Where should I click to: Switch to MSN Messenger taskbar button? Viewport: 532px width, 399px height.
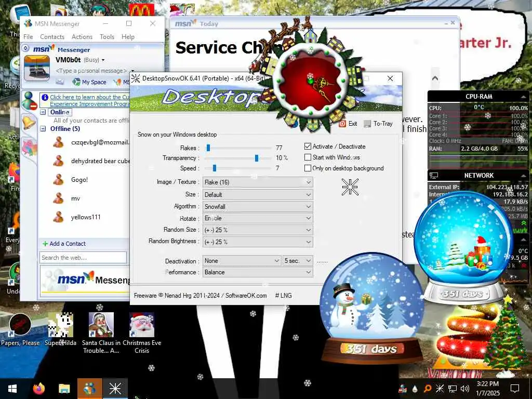pyautogui.click(x=89, y=389)
